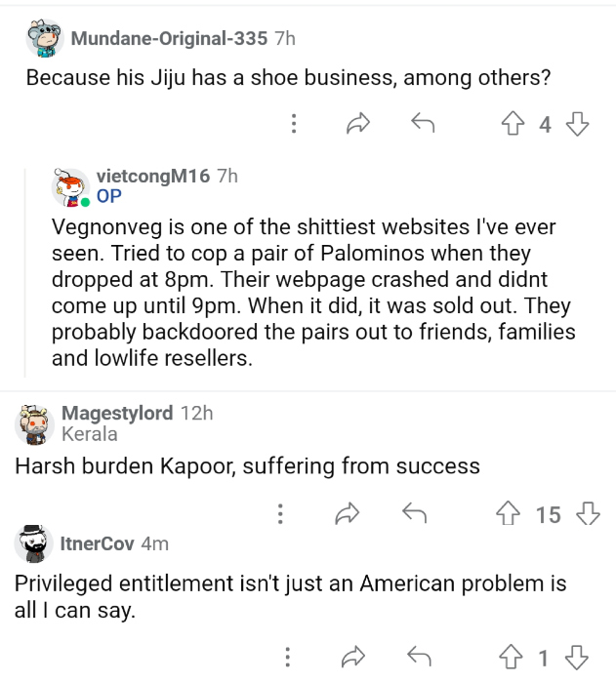Open ItnerCov's user profile
Image resolution: width=616 pixels, height=683 pixels.
click(x=97, y=543)
